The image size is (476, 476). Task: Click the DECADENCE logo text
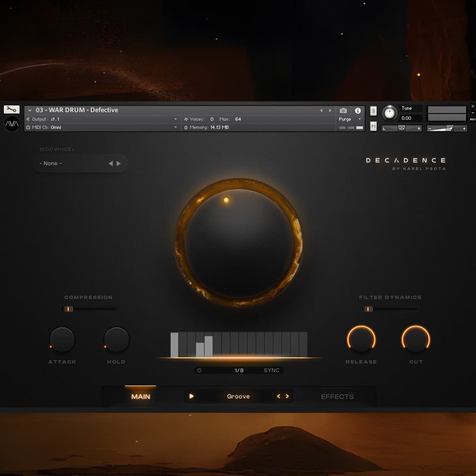pyautogui.click(x=406, y=160)
